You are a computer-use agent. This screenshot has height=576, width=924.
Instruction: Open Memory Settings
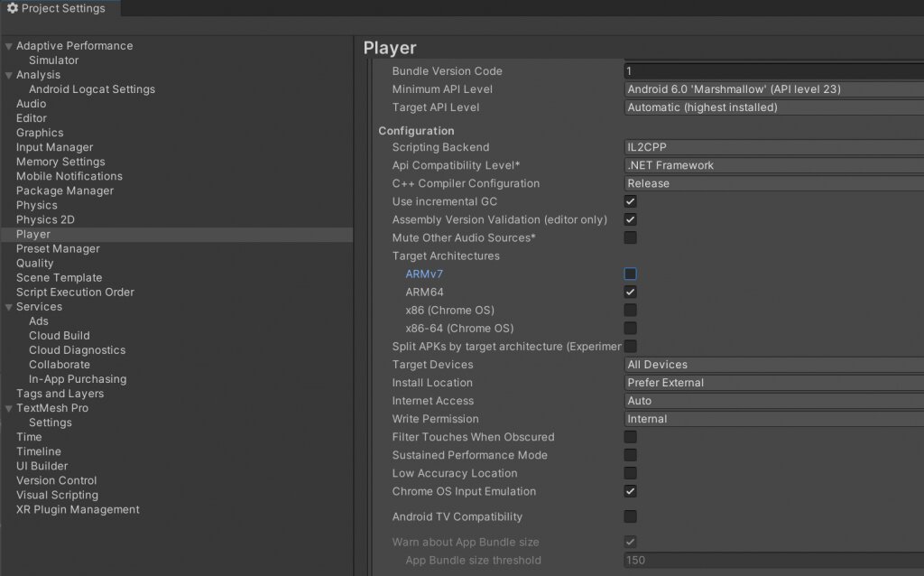[60, 162]
